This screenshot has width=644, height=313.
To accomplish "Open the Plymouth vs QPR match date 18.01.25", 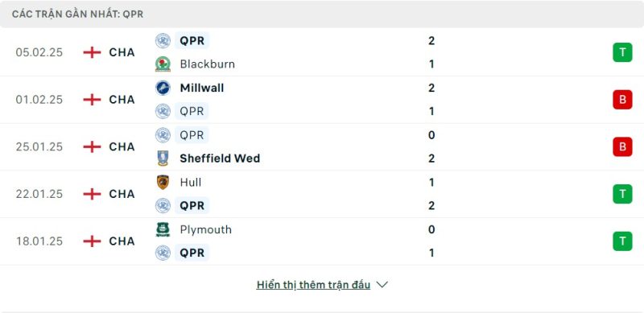I will click(39, 241).
